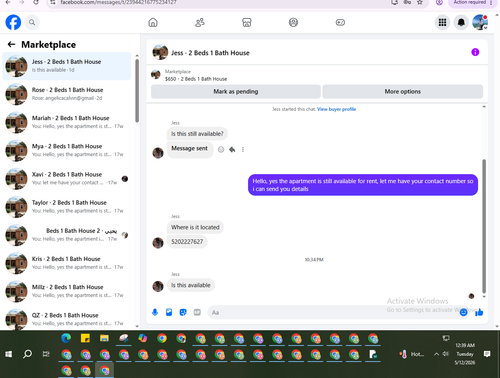This screenshot has width=500, height=378.
Task: Open the volume speaker tray icon
Action: 446,354
